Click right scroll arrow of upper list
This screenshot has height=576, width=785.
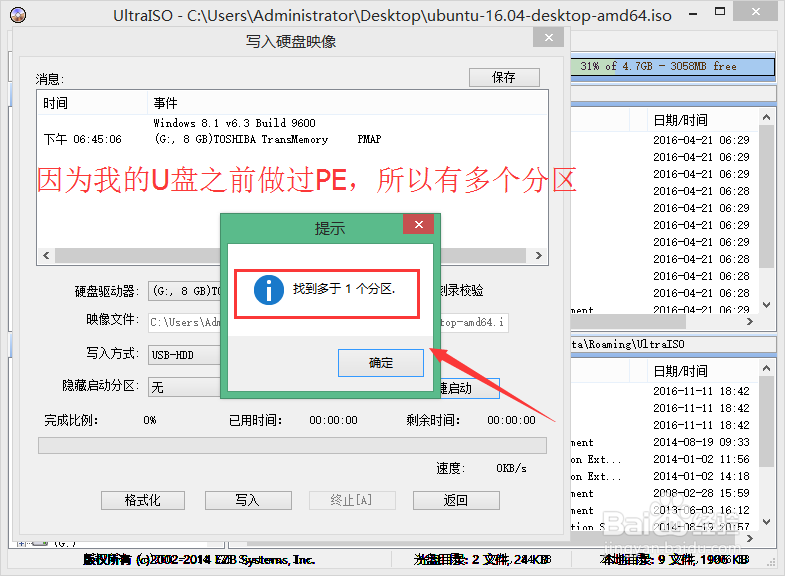749,322
